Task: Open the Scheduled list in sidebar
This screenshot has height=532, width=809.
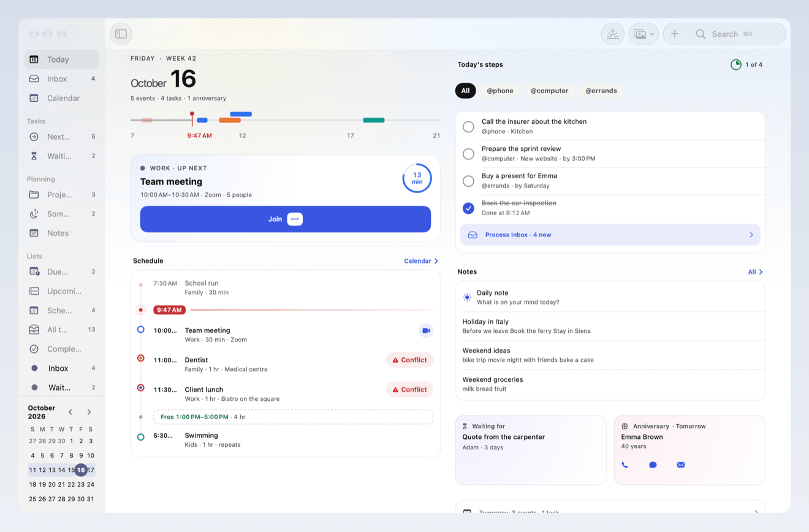Action: 61,310
